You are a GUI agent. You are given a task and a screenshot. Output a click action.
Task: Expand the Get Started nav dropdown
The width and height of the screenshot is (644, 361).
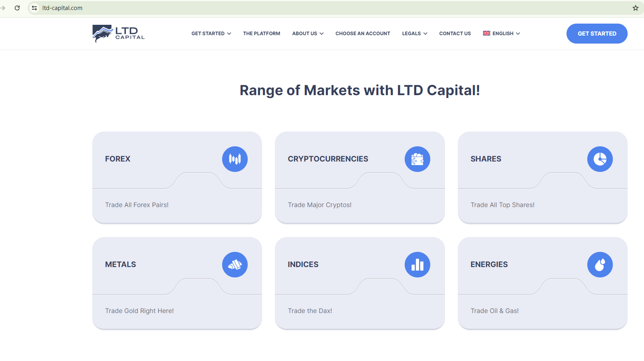pos(211,34)
